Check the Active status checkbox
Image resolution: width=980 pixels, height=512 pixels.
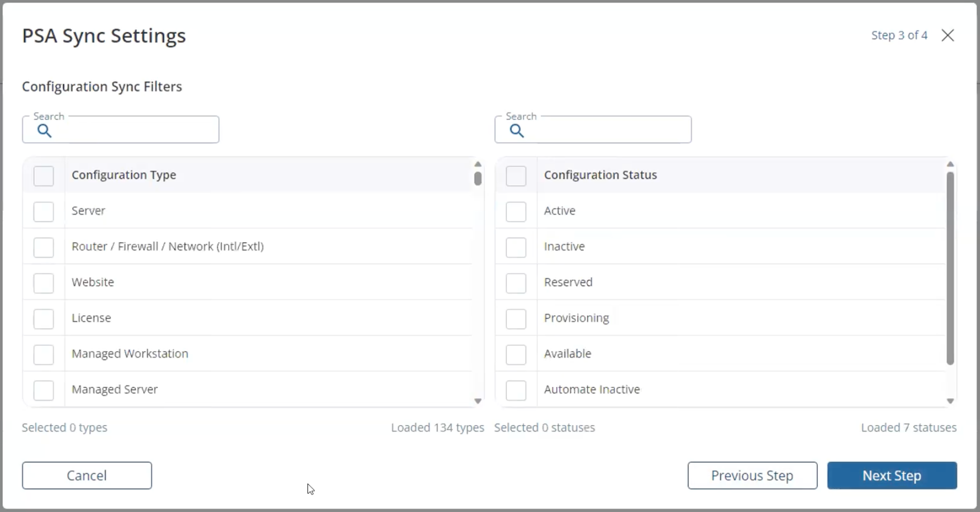coord(516,211)
